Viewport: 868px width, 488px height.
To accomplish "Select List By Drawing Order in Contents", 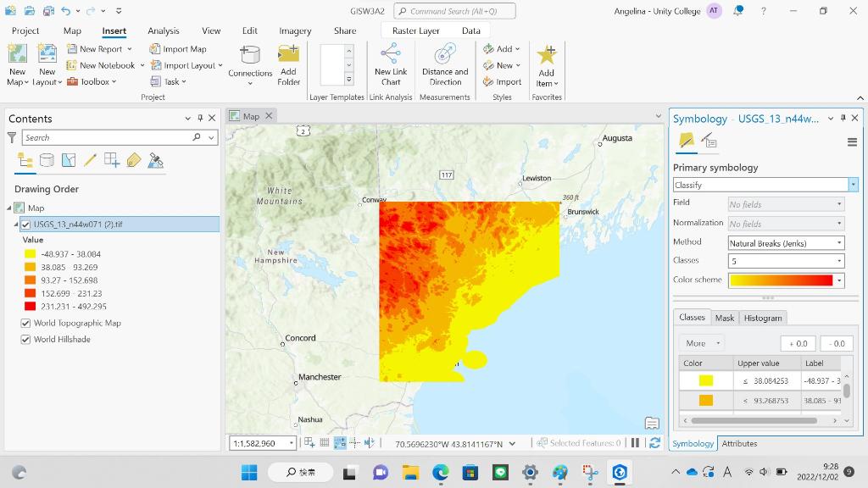I will coord(22,160).
